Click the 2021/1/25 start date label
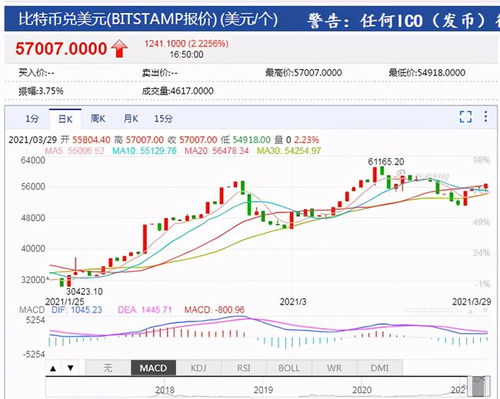 tap(65, 302)
